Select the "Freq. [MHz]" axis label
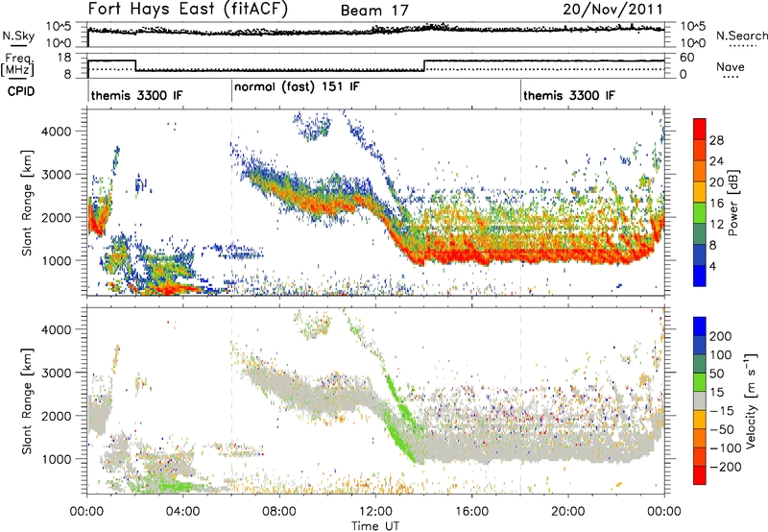Image resolution: width=768 pixels, height=532 pixels. click(x=17, y=65)
